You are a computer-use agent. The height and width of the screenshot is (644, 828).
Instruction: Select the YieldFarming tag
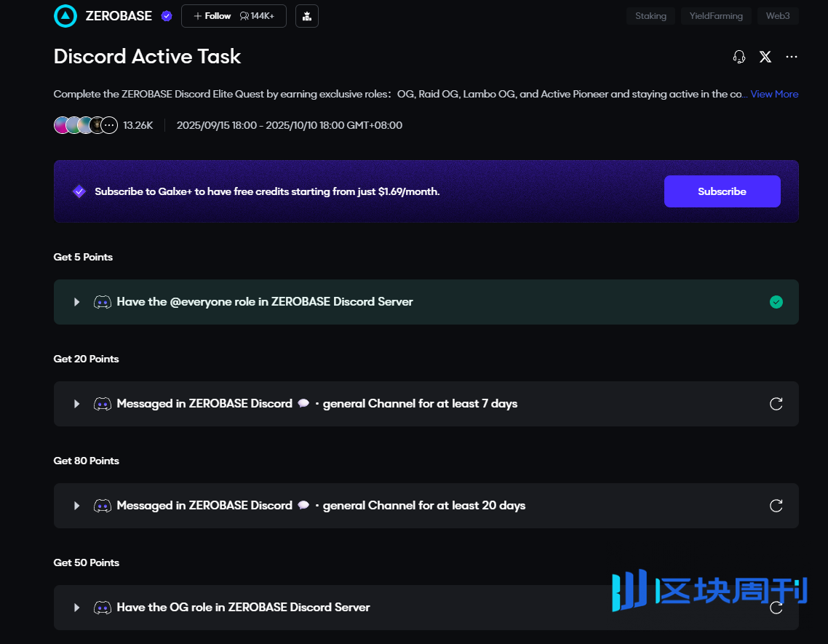click(x=716, y=16)
